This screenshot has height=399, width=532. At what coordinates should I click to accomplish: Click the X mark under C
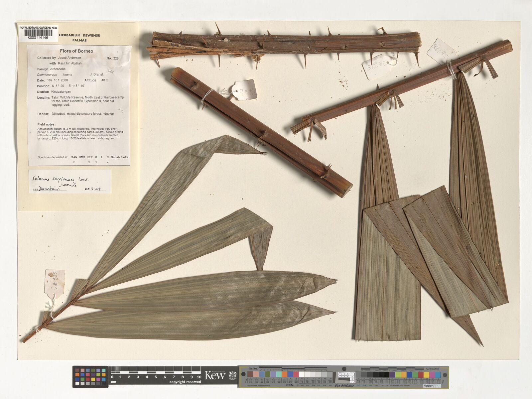107,162
